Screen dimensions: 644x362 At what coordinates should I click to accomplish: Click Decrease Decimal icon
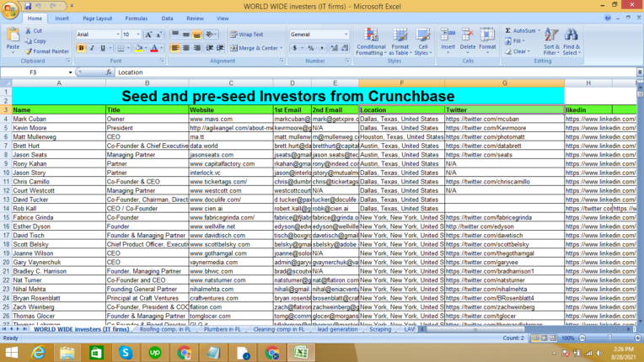point(345,48)
